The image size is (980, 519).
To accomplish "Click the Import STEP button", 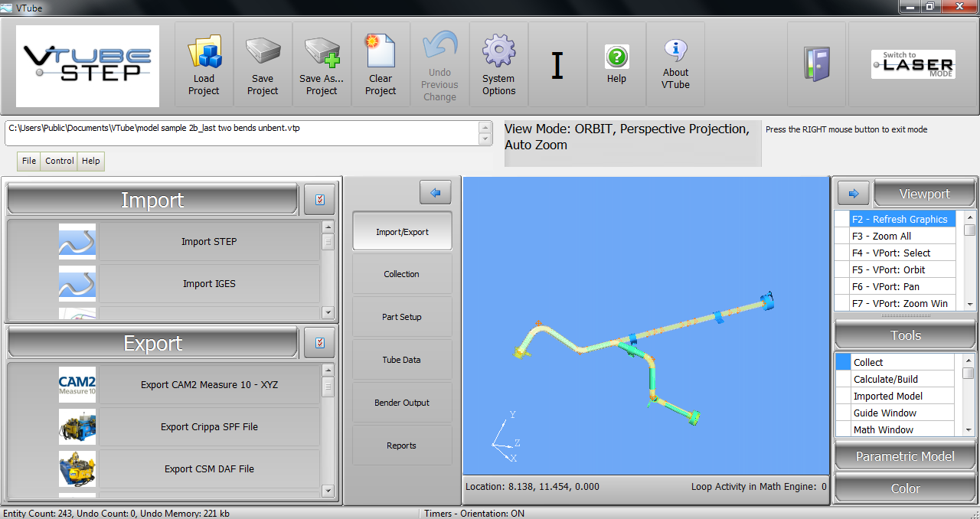I will [x=209, y=242].
